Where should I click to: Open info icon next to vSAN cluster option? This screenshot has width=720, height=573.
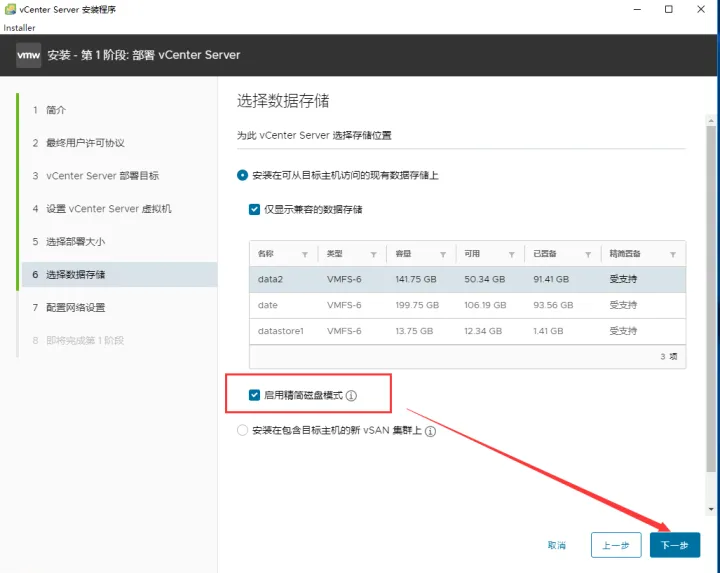pos(430,431)
